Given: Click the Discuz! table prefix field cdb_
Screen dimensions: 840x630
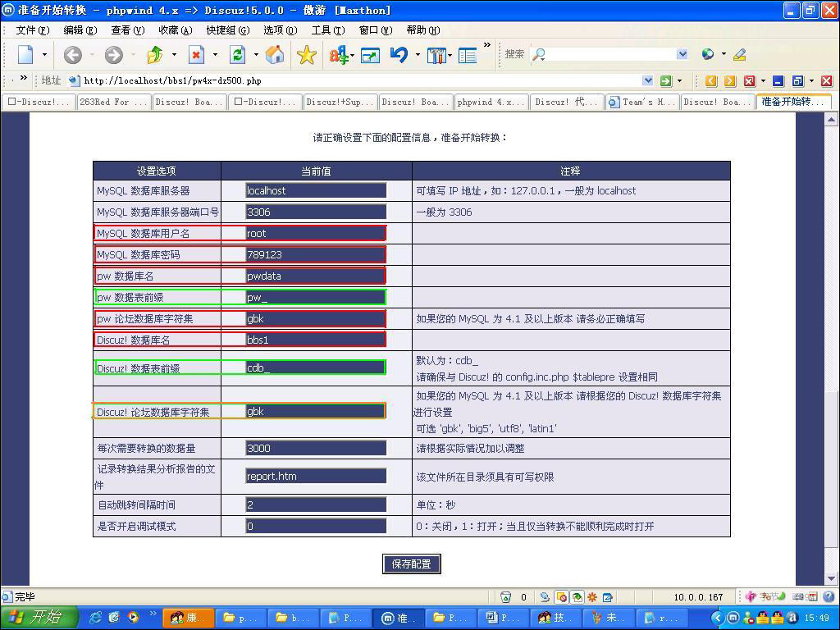Looking at the screenshot, I should point(316,368).
